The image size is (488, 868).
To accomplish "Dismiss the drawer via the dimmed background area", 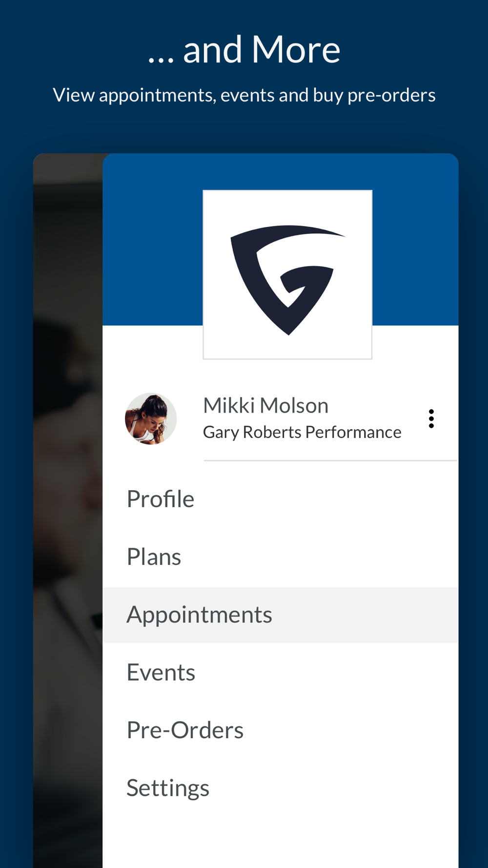I will (x=68, y=511).
